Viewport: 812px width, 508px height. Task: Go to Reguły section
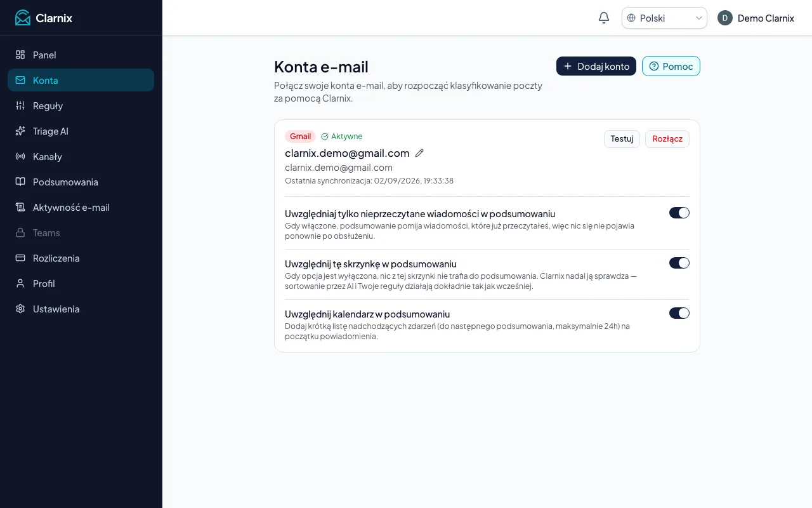(81, 105)
